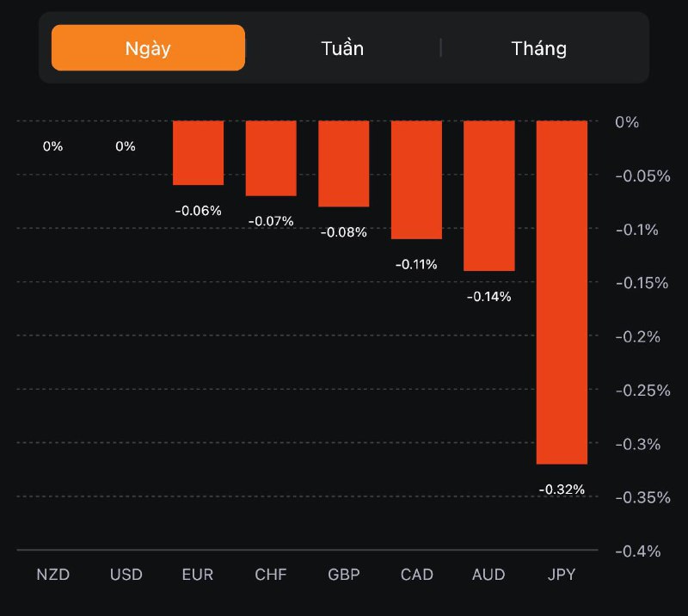This screenshot has width=688, height=616.
Task: Select the GBP axis label
Action: tap(344, 575)
